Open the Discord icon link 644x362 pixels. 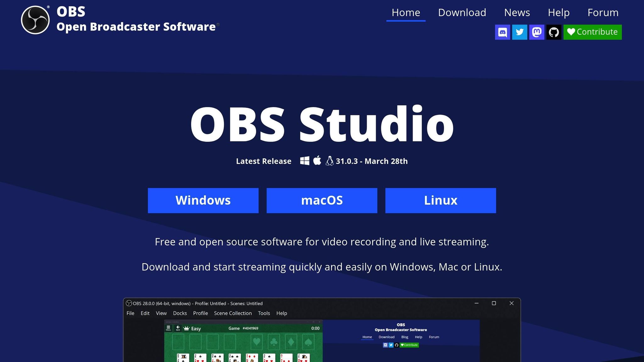(x=502, y=32)
